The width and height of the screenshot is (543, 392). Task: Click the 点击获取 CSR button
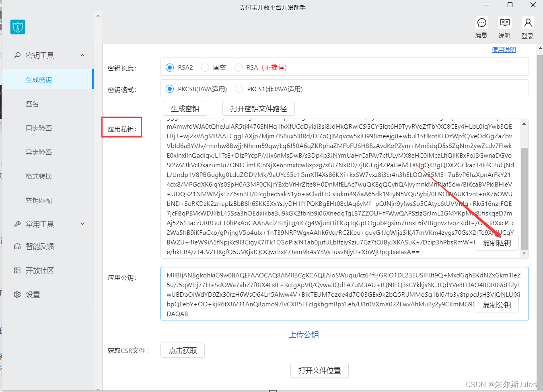183,350
